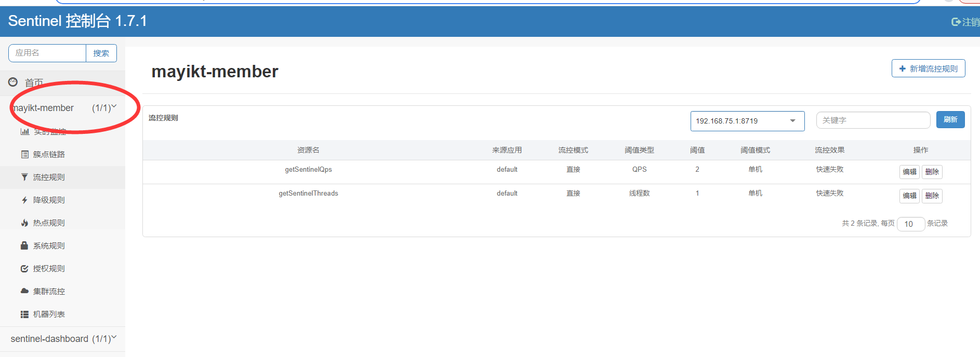Open the 系统规则 menu item
Image resolution: width=980 pixels, height=357 pixels.
pyautogui.click(x=62, y=245)
